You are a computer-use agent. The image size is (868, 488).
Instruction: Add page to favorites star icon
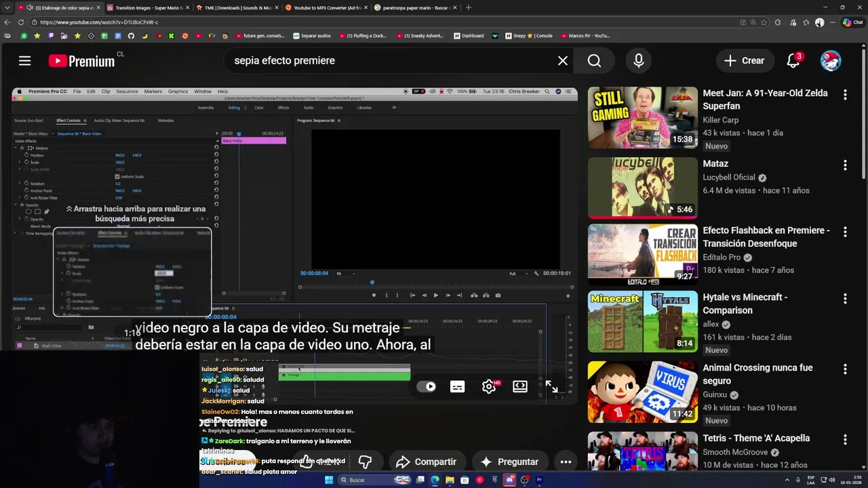(765, 22)
